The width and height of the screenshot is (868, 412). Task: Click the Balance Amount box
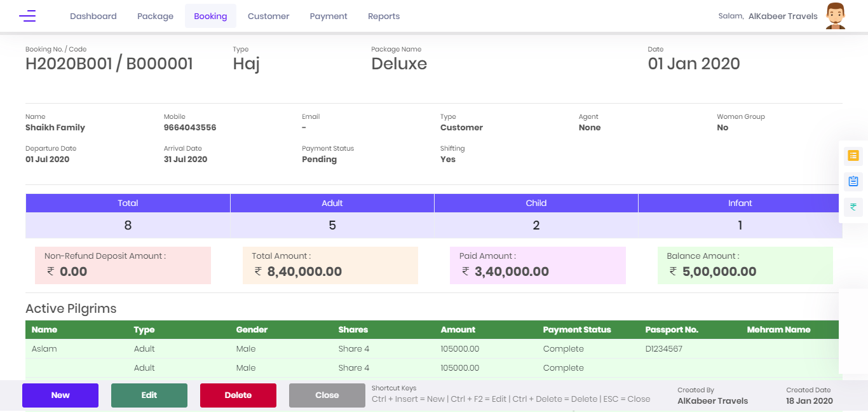pos(745,265)
